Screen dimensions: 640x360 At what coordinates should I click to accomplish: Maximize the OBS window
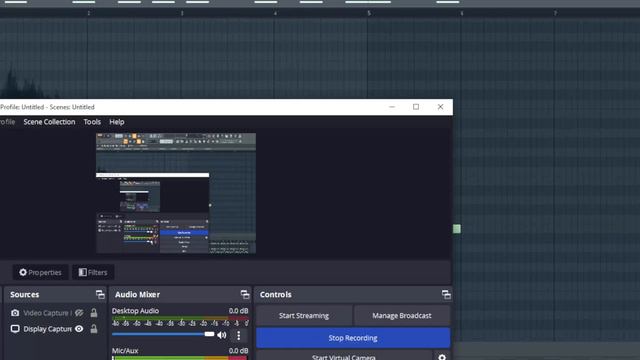click(416, 107)
